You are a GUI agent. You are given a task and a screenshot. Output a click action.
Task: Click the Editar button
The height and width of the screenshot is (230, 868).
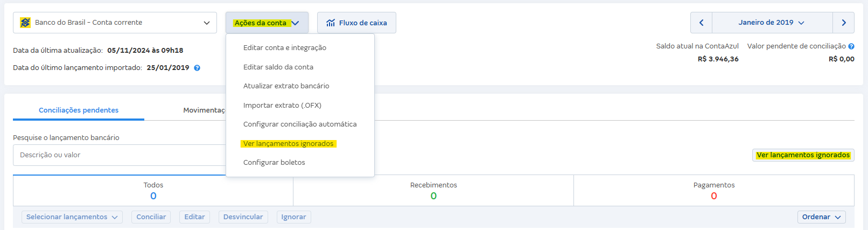tap(194, 217)
